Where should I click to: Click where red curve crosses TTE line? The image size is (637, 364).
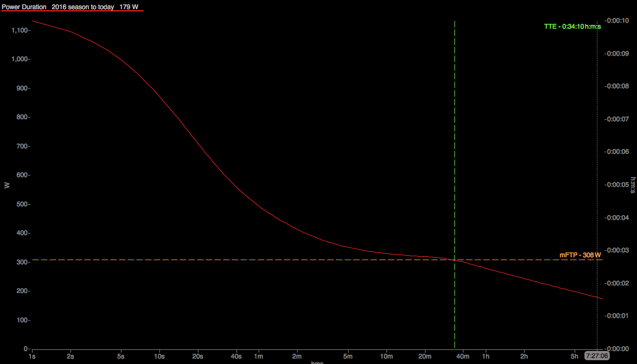pyautogui.click(x=454, y=260)
